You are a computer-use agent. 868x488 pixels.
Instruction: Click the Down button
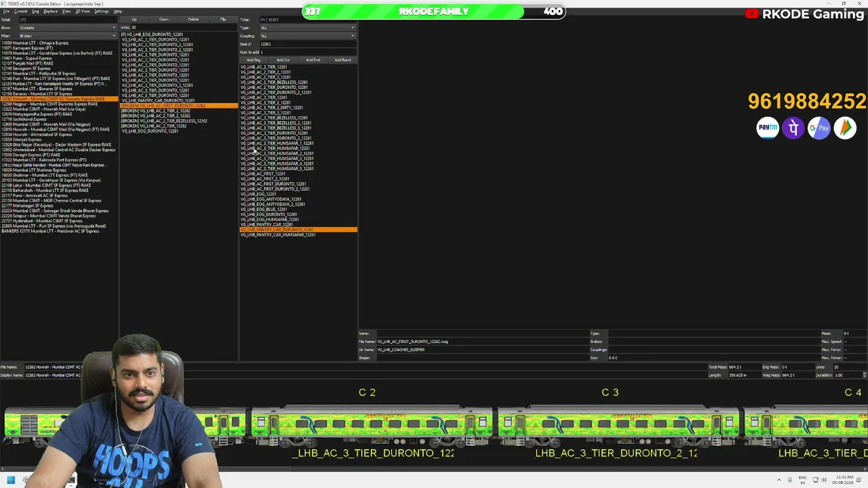[164, 20]
